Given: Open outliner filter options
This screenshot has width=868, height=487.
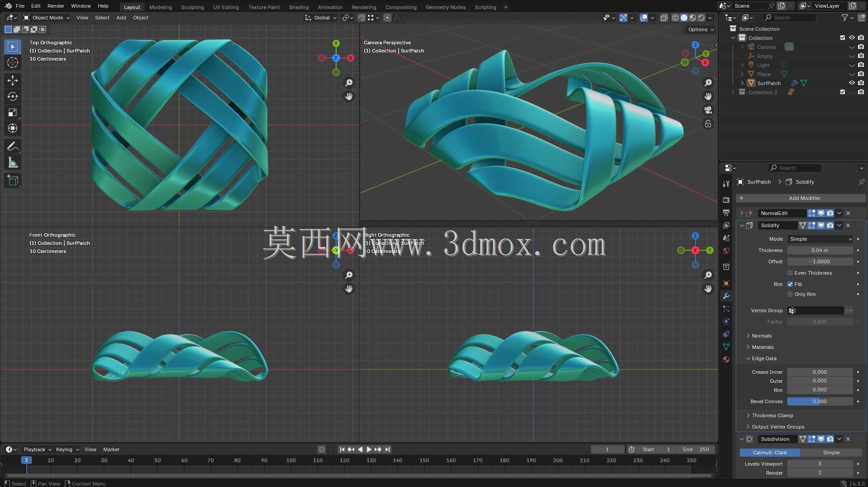Looking at the screenshot, I should (847, 18).
